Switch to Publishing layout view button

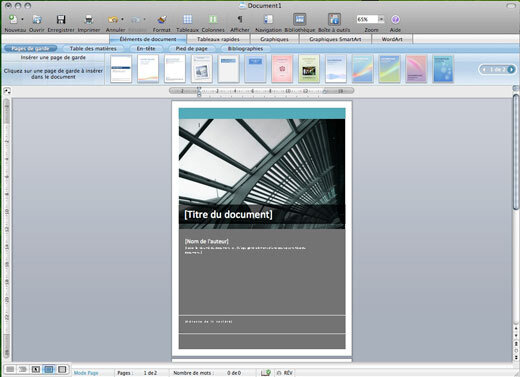pos(36,369)
